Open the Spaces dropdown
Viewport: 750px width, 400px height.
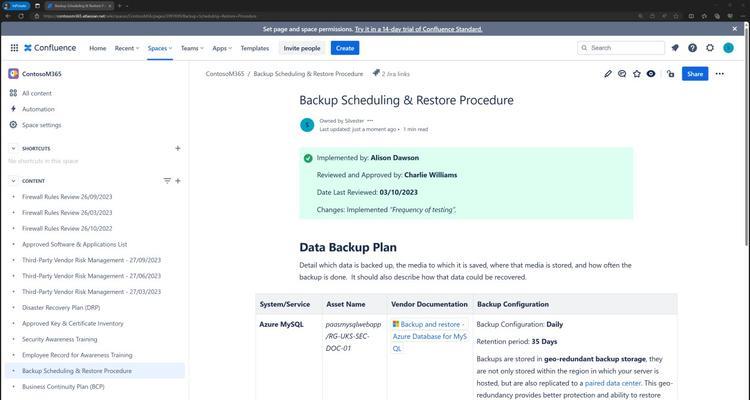tap(160, 48)
